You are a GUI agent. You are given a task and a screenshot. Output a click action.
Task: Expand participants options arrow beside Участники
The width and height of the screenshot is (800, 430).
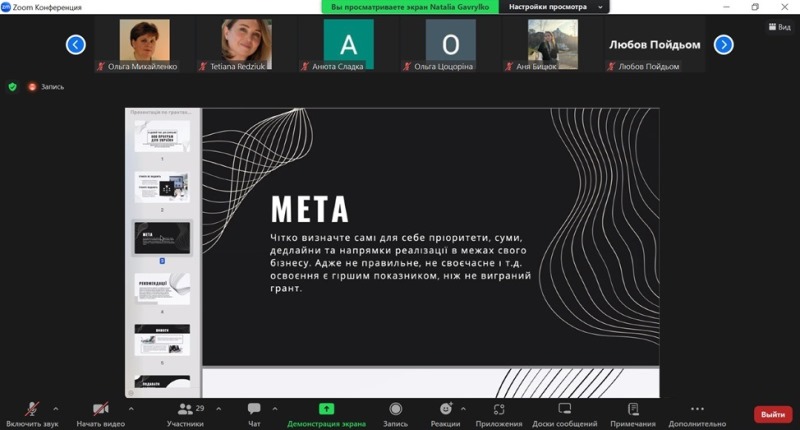[218, 409]
